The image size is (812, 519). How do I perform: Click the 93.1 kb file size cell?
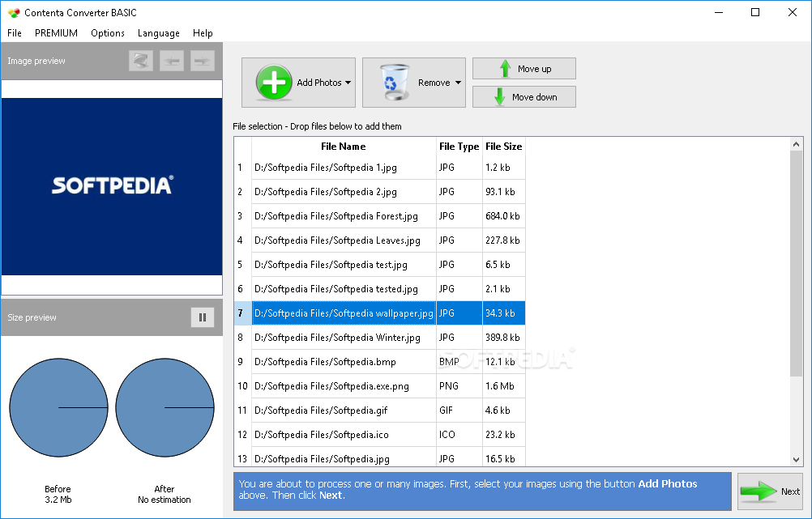tap(504, 192)
